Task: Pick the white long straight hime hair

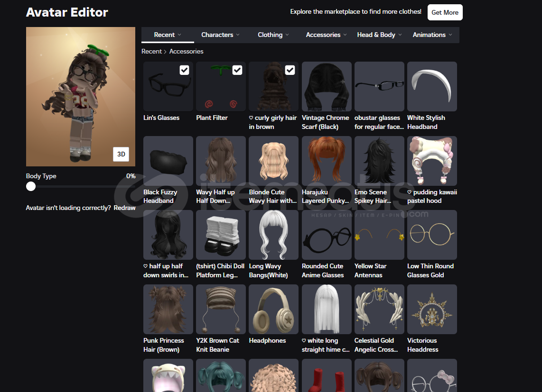Action: point(327,309)
